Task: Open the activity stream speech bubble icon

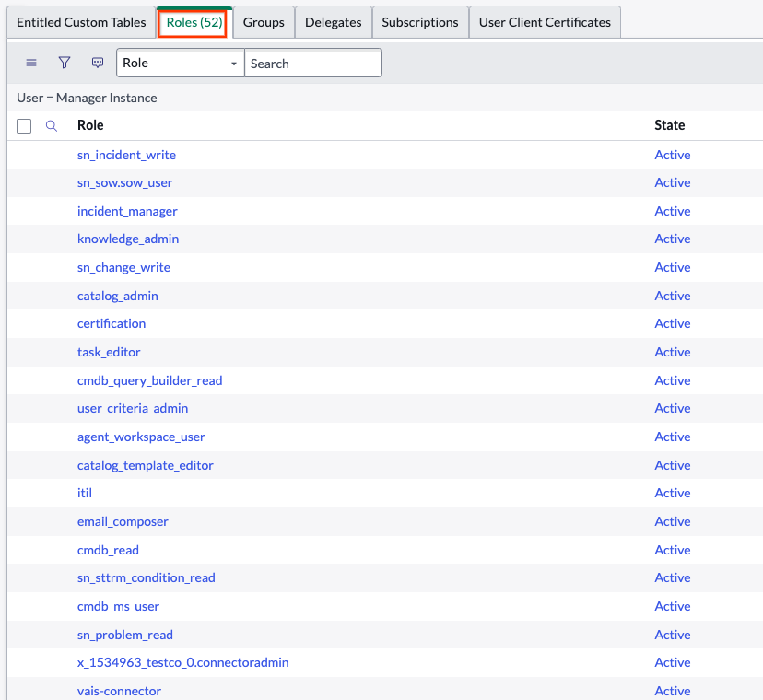Action: pyautogui.click(x=98, y=63)
